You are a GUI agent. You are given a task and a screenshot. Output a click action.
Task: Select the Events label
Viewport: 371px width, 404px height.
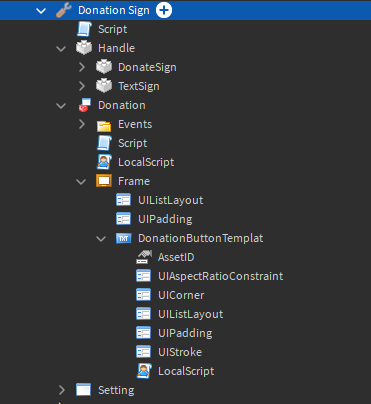[x=135, y=124]
